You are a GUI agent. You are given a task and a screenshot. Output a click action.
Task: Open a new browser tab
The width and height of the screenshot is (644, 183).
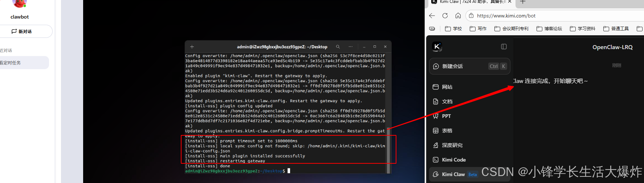[x=523, y=2]
